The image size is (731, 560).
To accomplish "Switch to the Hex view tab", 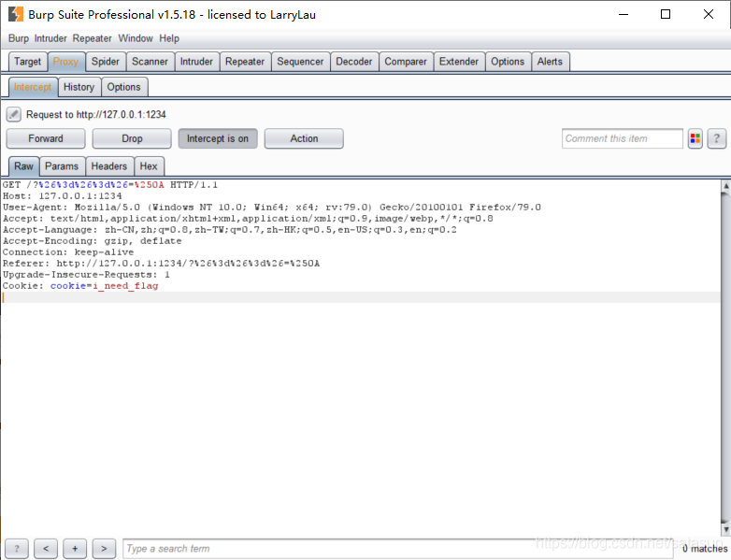I will [x=149, y=166].
